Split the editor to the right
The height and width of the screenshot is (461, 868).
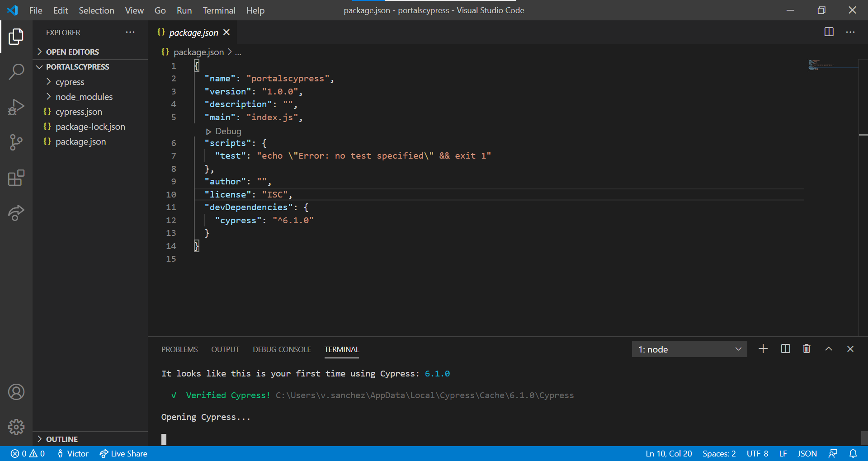coord(829,32)
